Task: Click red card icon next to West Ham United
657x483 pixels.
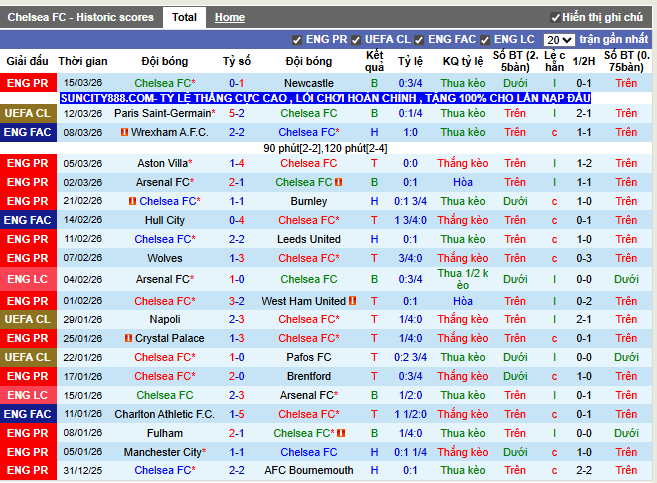Action: [x=353, y=301]
